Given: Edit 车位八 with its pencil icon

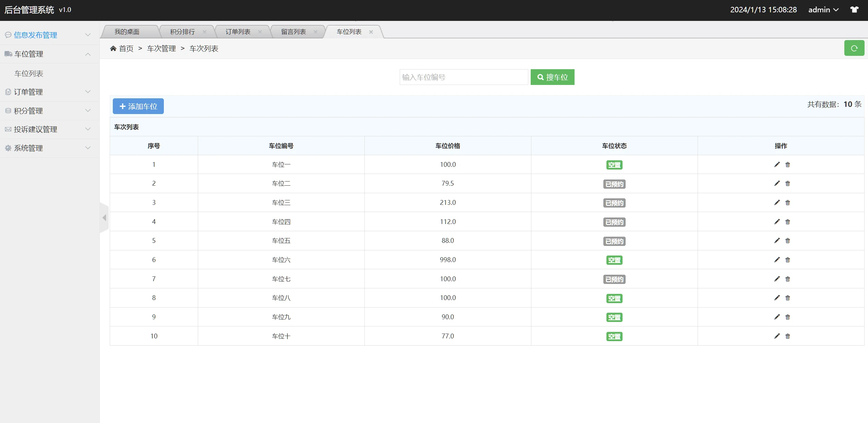Looking at the screenshot, I should click(777, 298).
